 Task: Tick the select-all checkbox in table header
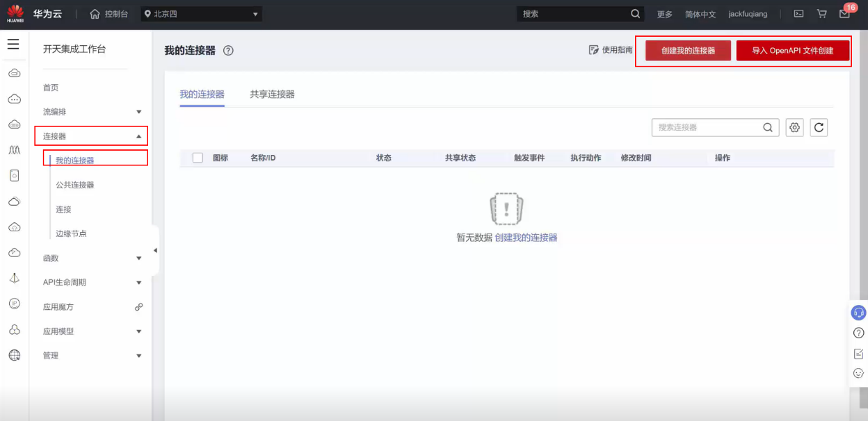pyautogui.click(x=198, y=158)
